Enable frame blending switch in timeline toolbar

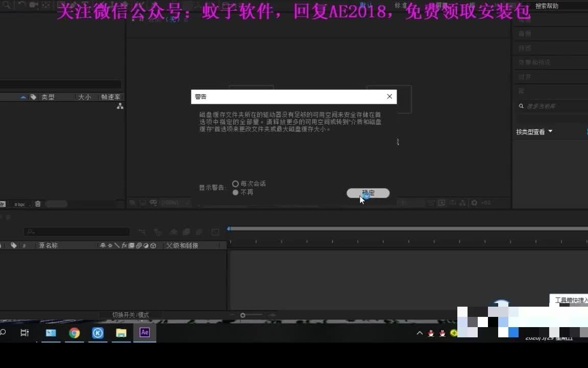point(186,232)
